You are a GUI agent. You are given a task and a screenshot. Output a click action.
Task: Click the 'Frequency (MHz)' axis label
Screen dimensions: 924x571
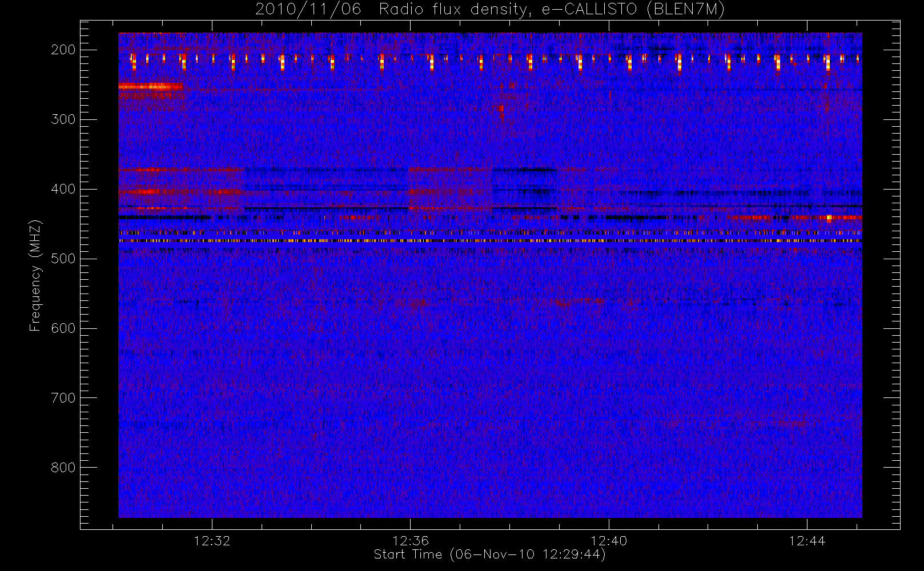pos(35,276)
